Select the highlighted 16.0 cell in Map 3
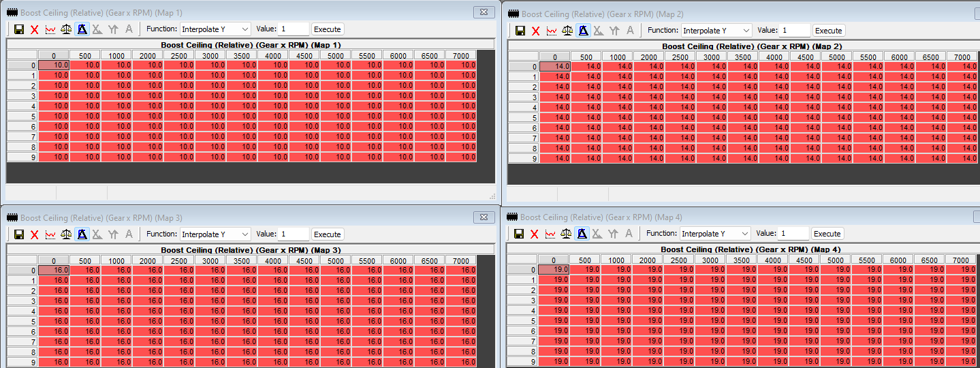The width and height of the screenshot is (980, 368). click(x=54, y=270)
